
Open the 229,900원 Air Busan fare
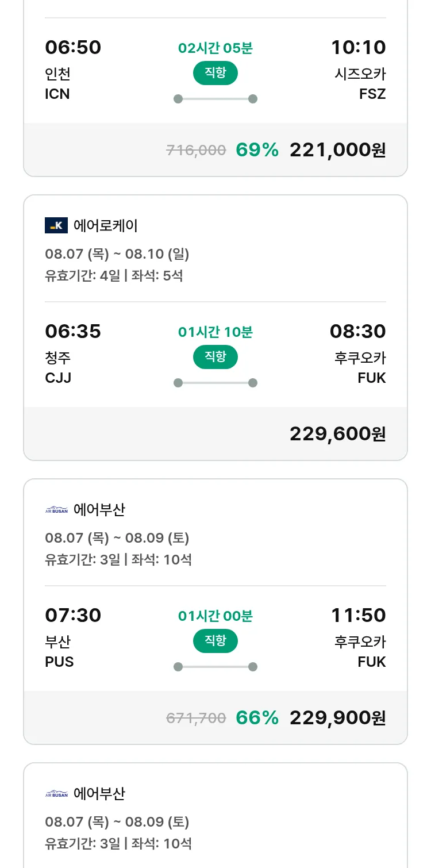coord(338,718)
